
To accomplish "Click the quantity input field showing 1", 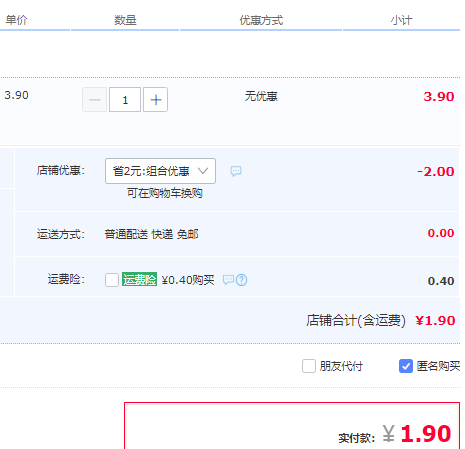I will [x=125, y=100].
